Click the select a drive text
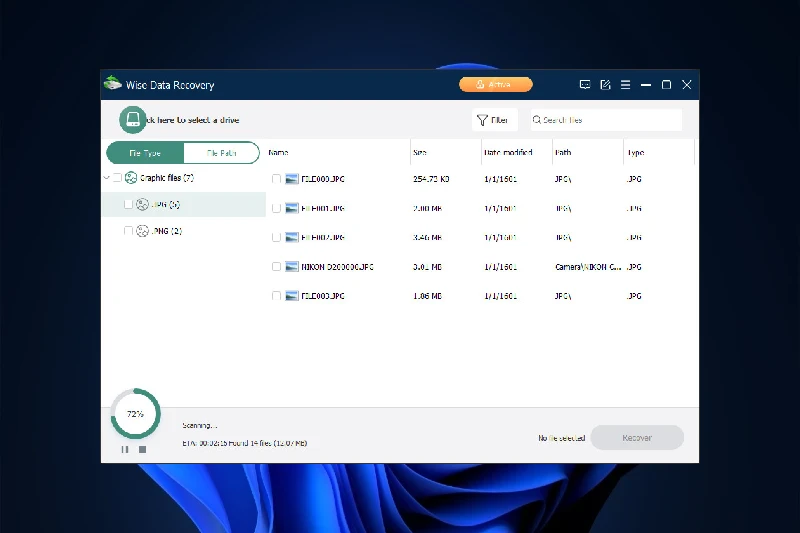The width and height of the screenshot is (800, 533). tap(193, 120)
